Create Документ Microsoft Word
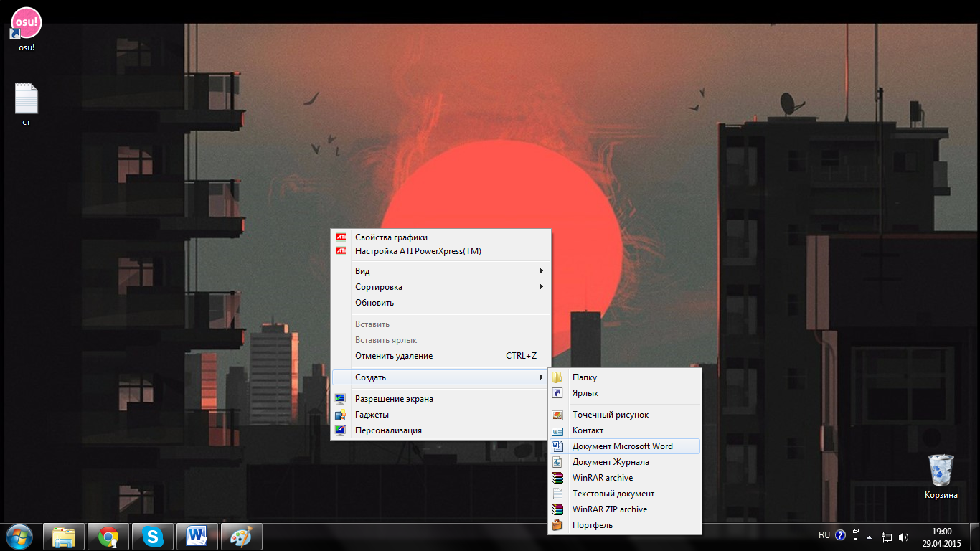The image size is (980, 551). [x=624, y=446]
